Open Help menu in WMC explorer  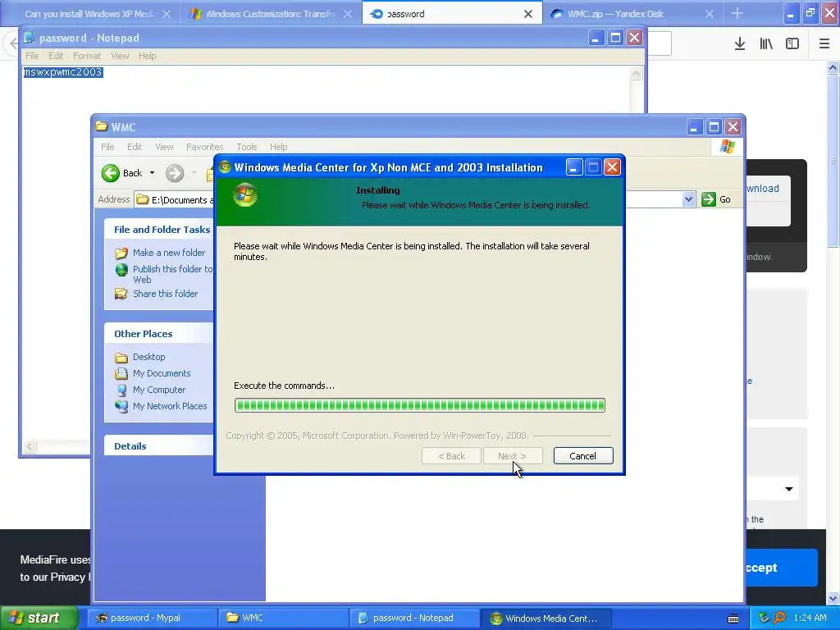[x=278, y=147]
